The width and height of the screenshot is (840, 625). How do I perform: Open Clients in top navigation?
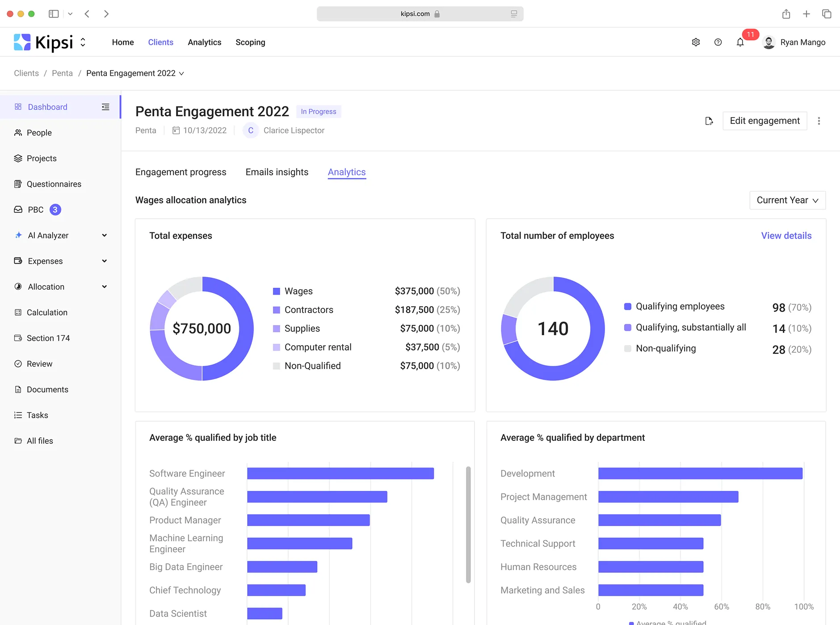point(161,42)
